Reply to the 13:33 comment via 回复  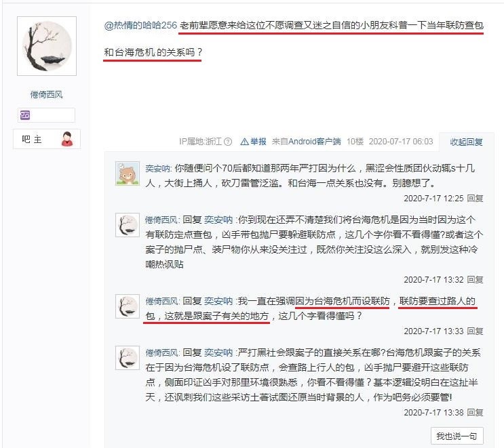[x=475, y=331]
